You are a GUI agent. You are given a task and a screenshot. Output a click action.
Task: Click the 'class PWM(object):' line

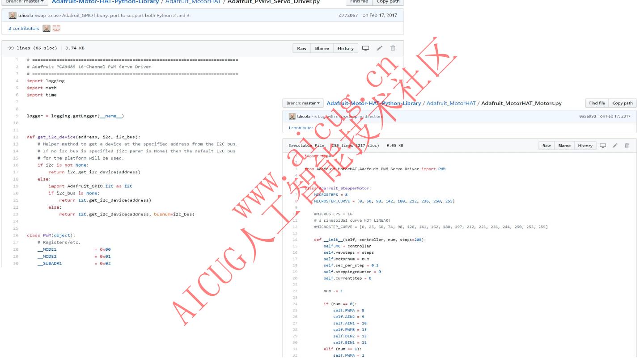[x=51, y=235]
